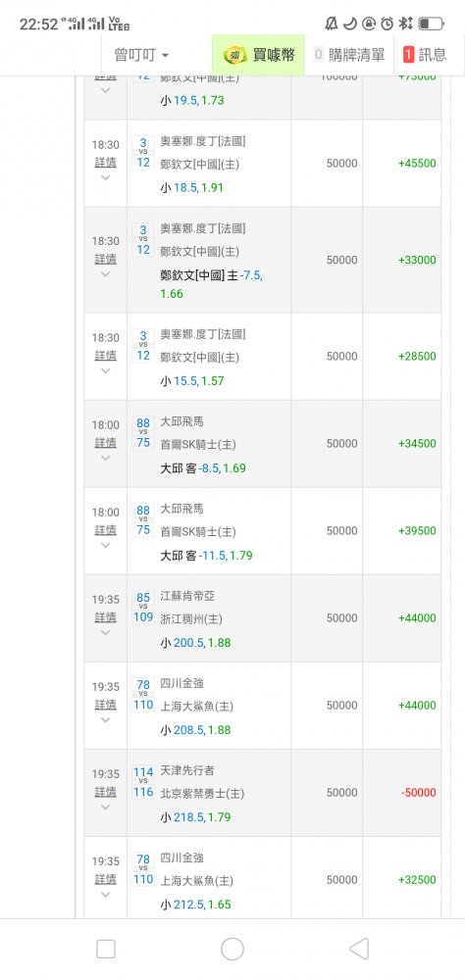Tap the Android recent apps square

coord(106,949)
